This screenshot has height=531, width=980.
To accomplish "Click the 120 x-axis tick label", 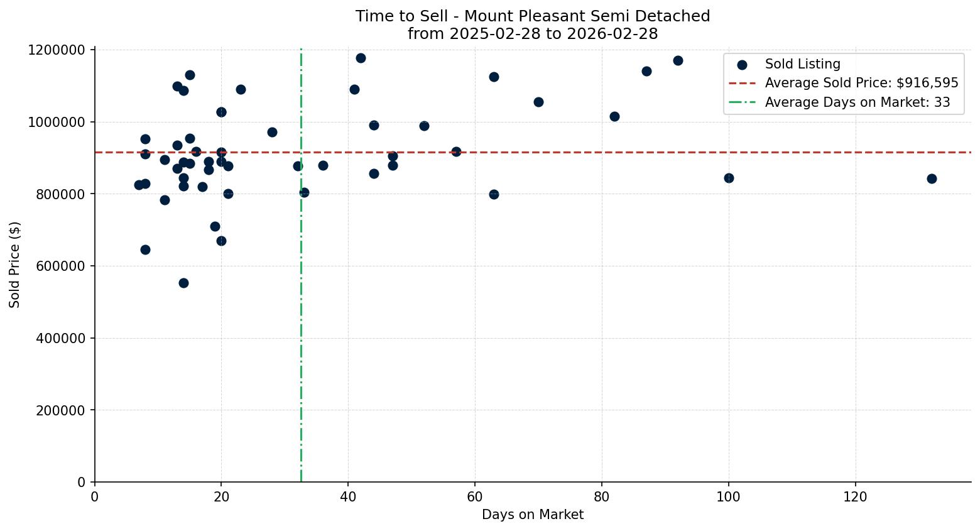I will [x=855, y=497].
